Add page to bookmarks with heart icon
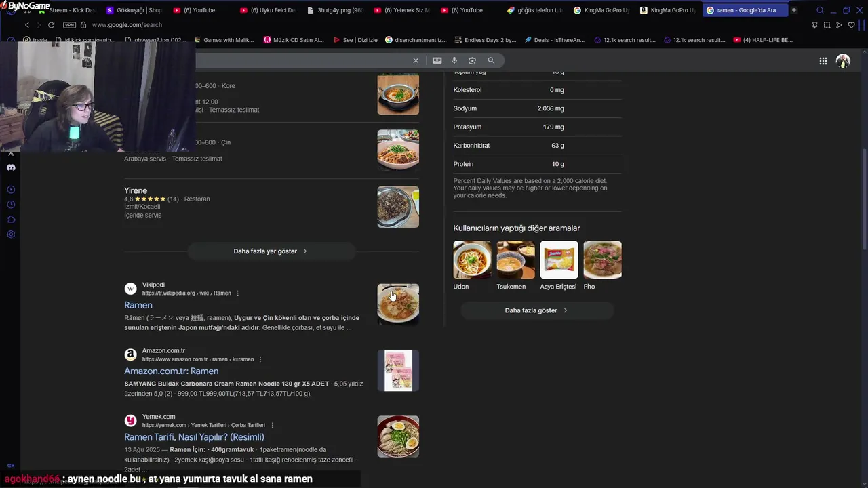Image resolution: width=868 pixels, height=488 pixels. coord(852,25)
